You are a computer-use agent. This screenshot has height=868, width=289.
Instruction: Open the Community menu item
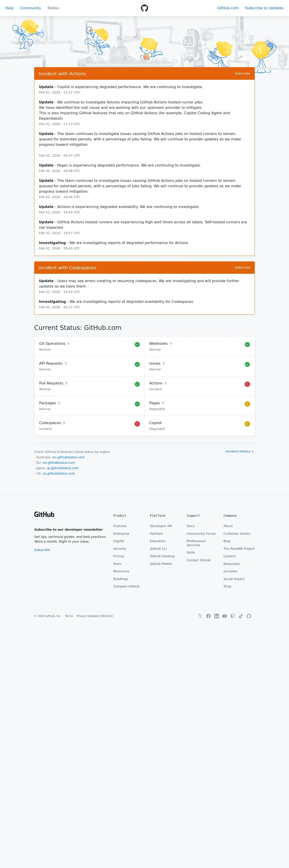click(31, 8)
